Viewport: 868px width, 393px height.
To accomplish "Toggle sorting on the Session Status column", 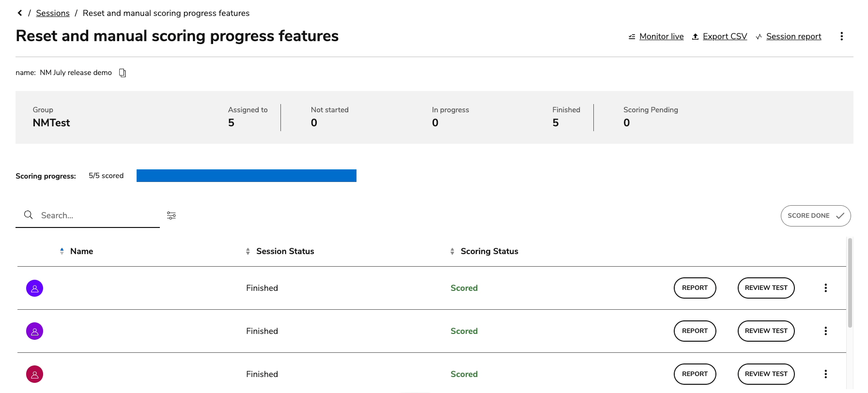I will click(x=248, y=251).
